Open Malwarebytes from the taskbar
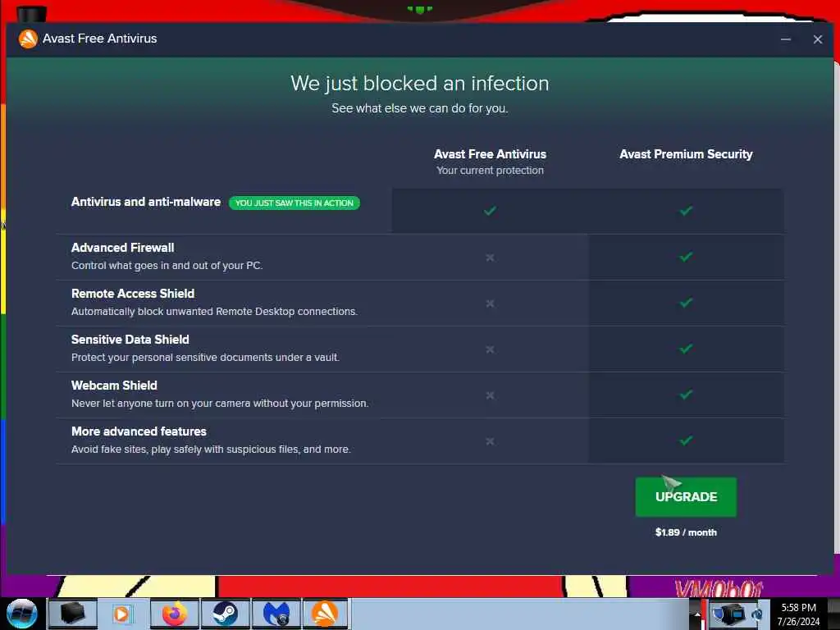This screenshot has width=840, height=630. tap(276, 614)
